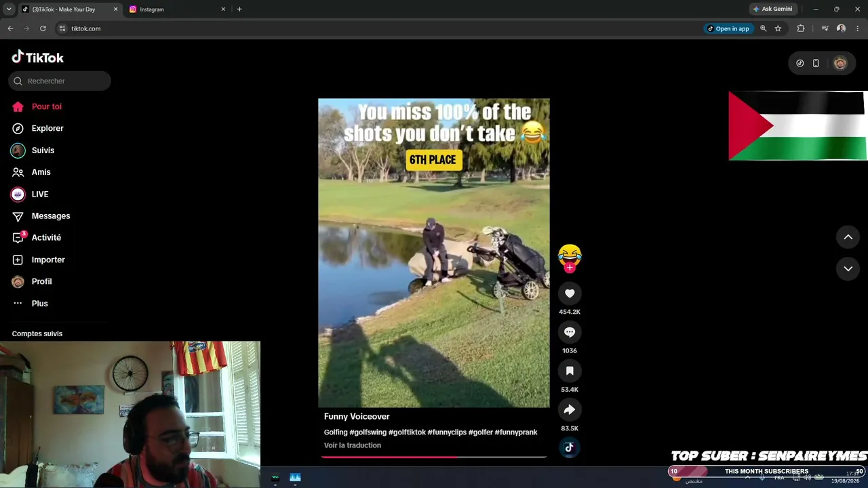Screen dimensions: 868x488
Task: Close the Instagram tab
Action: click(223, 9)
